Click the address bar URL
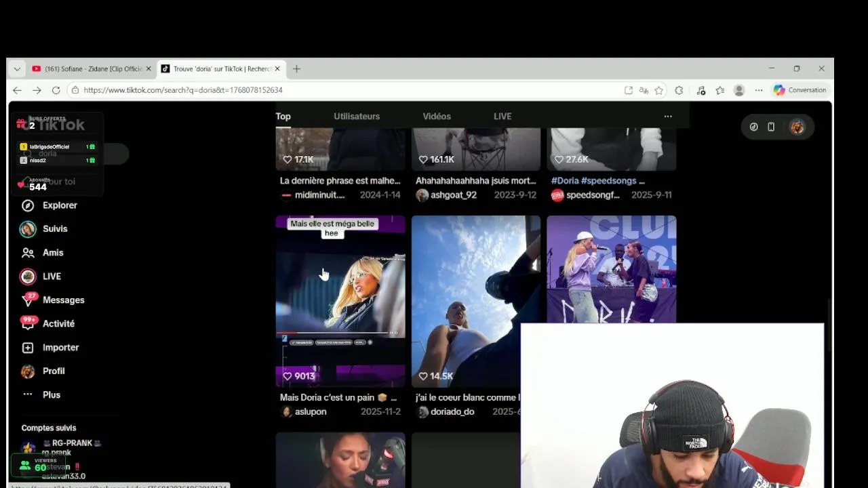This screenshot has height=488, width=868. [x=183, y=90]
